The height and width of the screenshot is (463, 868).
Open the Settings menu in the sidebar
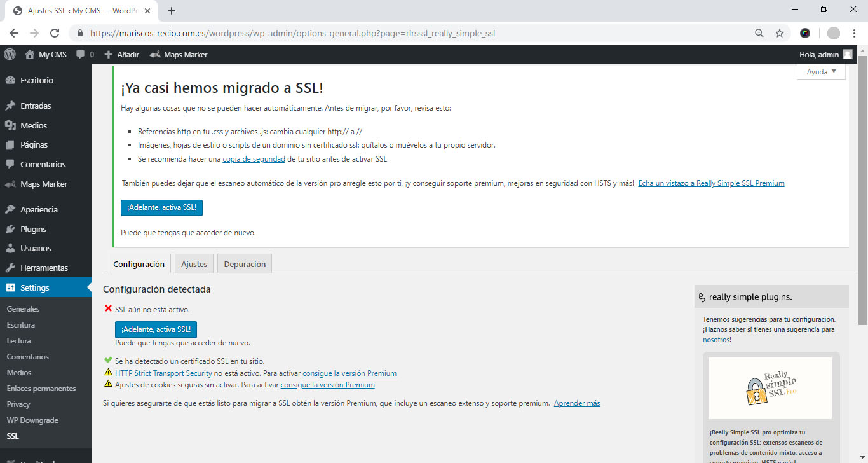click(x=46, y=287)
